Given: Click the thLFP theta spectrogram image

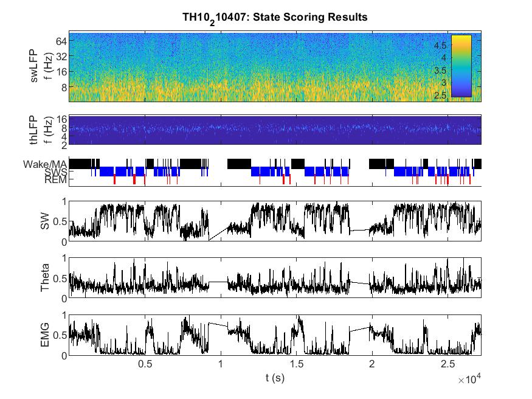Looking at the screenshot, I should pyautogui.click(x=275, y=130).
